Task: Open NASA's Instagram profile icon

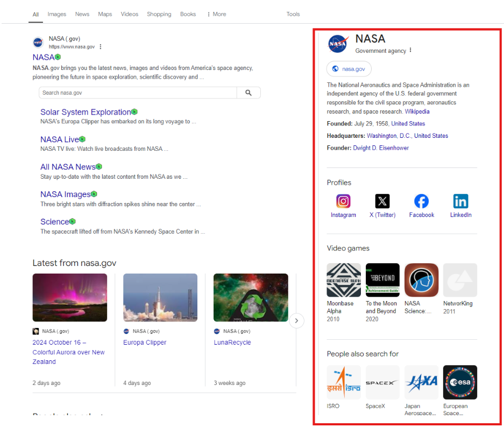Action: click(x=343, y=201)
